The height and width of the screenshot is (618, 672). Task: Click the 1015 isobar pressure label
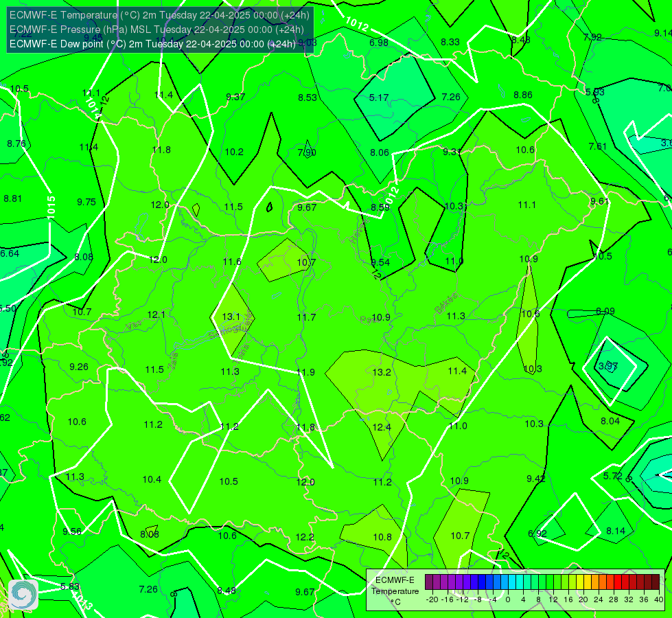coord(51,207)
